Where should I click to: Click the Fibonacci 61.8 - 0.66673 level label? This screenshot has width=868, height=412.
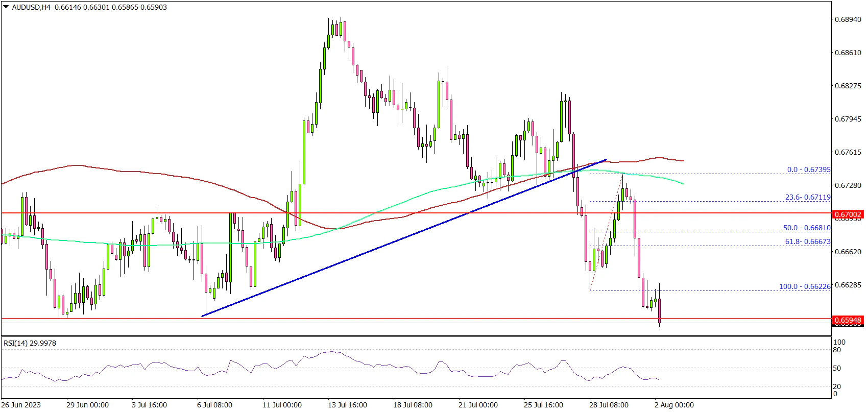807,241
